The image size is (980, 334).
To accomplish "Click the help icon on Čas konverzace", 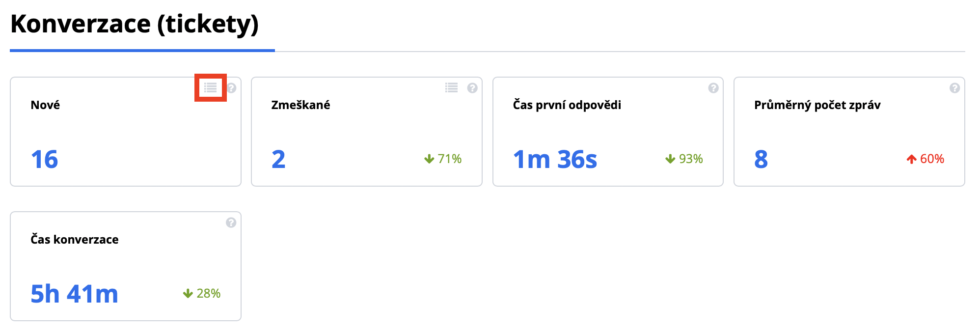I will [231, 223].
